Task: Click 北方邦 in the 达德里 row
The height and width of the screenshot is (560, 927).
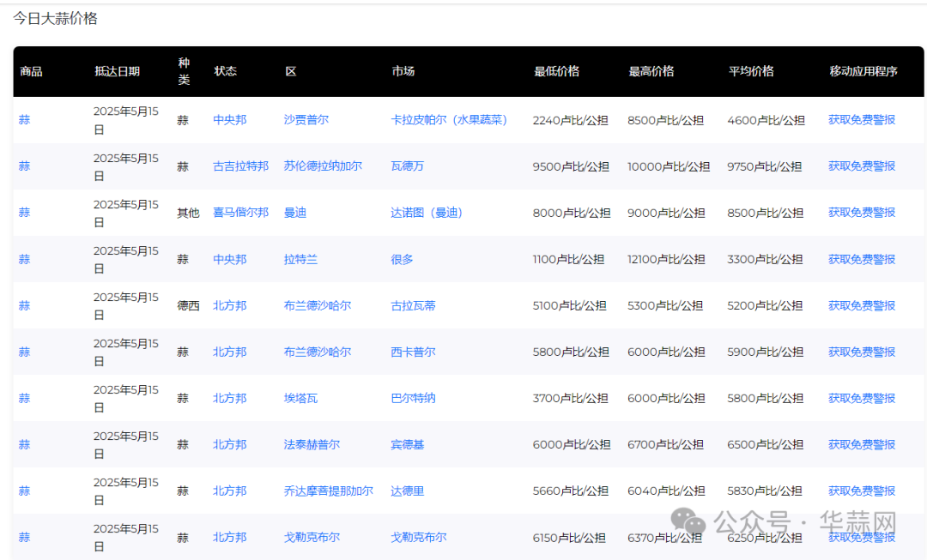Action: click(x=229, y=491)
